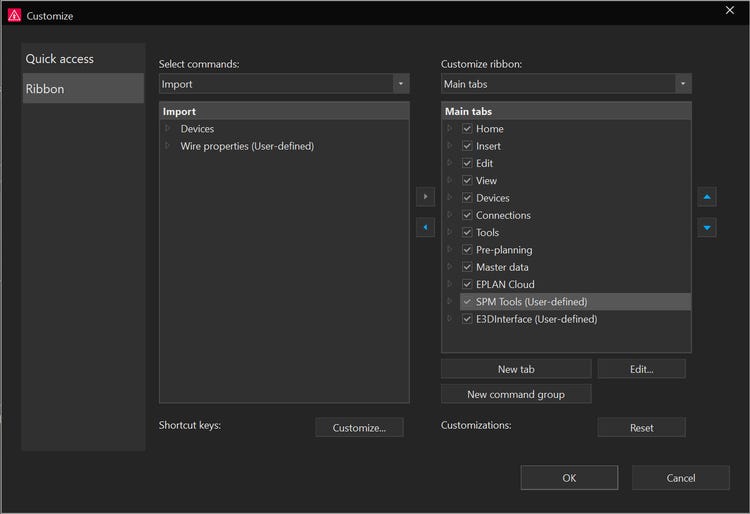Open the Customize ribbon dropdown
The image size is (750, 514).
click(682, 84)
